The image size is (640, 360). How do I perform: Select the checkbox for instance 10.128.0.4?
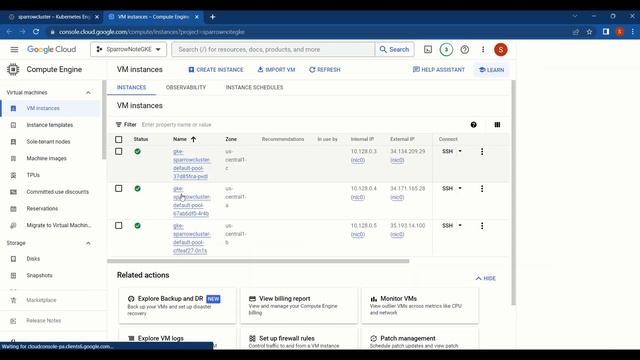click(118, 189)
